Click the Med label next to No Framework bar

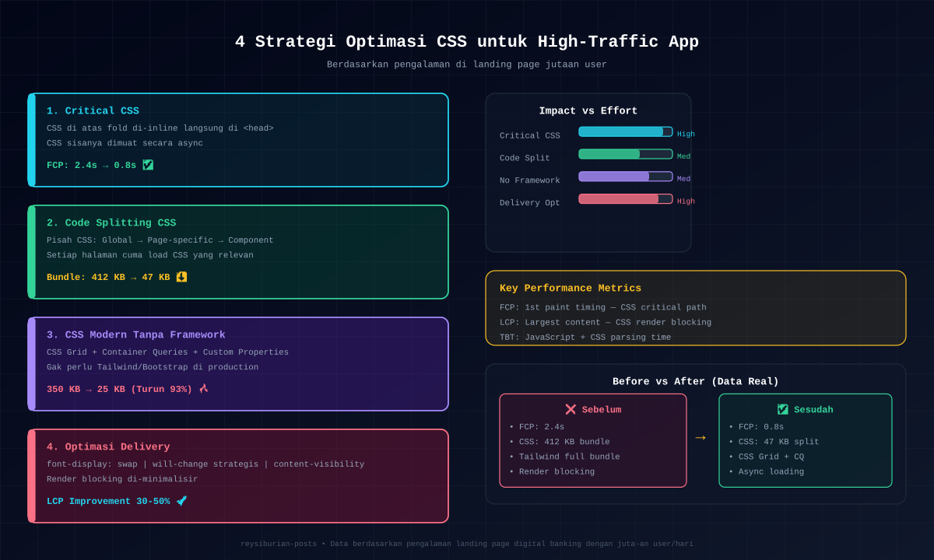(683, 179)
